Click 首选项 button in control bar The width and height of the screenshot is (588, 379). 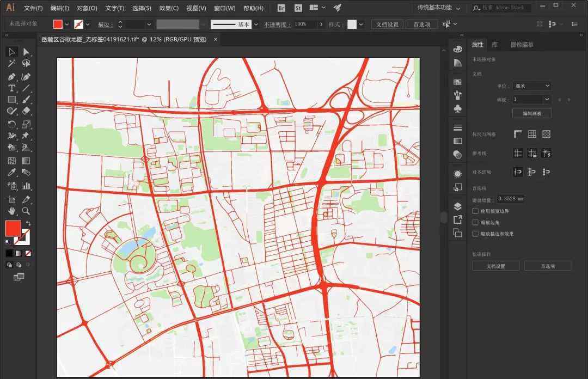(x=421, y=25)
